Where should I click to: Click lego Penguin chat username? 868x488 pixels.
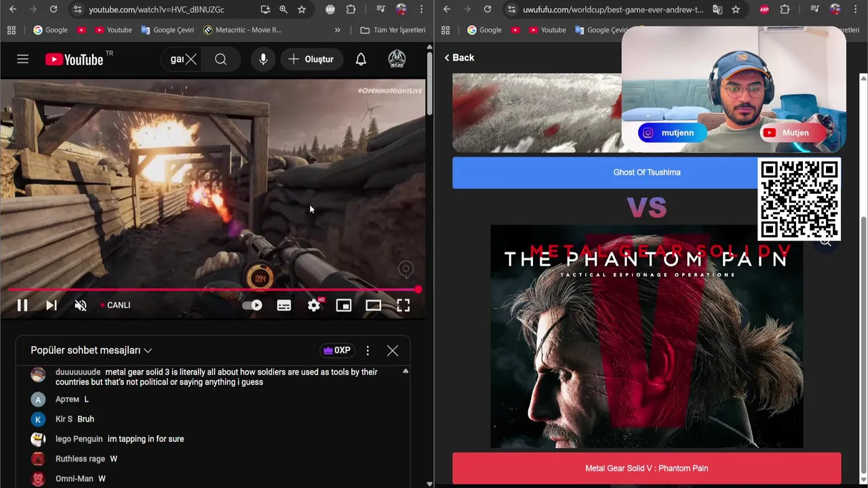point(79,439)
